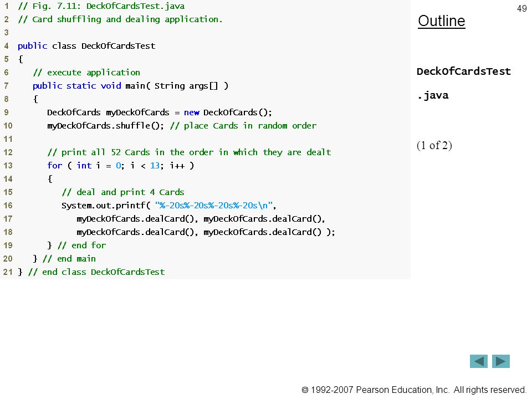Viewport: 532px width, 399px height.
Task: Click the 'place Cards in random order' comment
Action: pyautogui.click(x=243, y=126)
